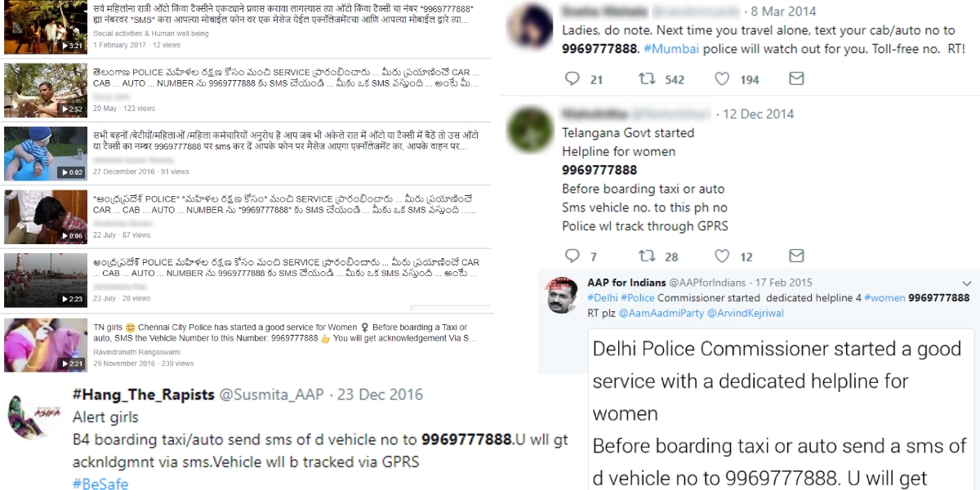The width and height of the screenshot is (980, 490).
Task: Open AAP for Indians profile avatar
Action: click(563, 296)
